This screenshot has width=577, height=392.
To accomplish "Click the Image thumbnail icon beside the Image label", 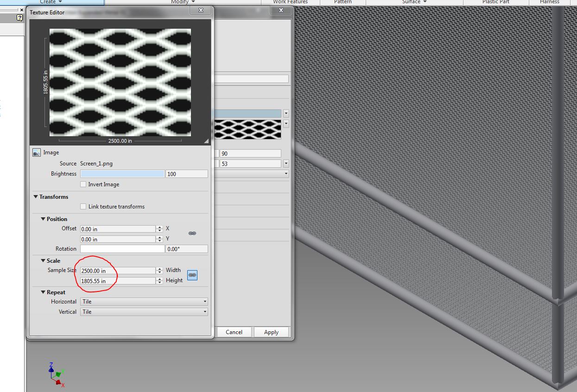I will pyautogui.click(x=37, y=152).
